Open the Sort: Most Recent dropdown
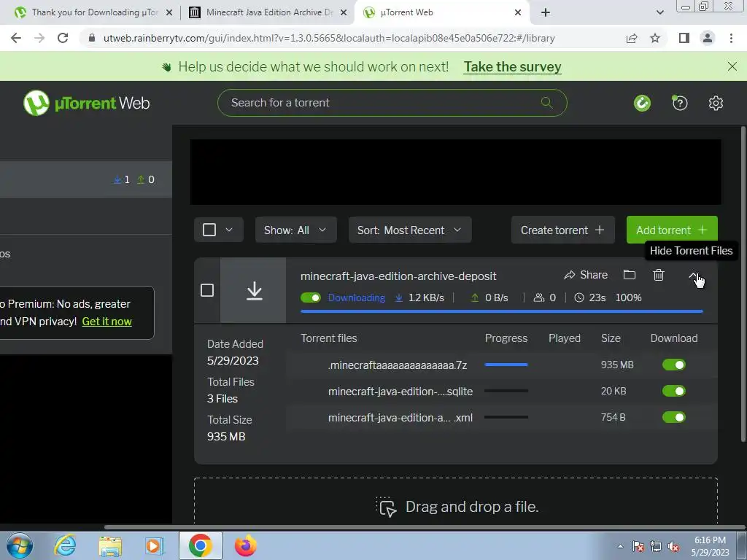The image size is (747, 560). (x=410, y=230)
